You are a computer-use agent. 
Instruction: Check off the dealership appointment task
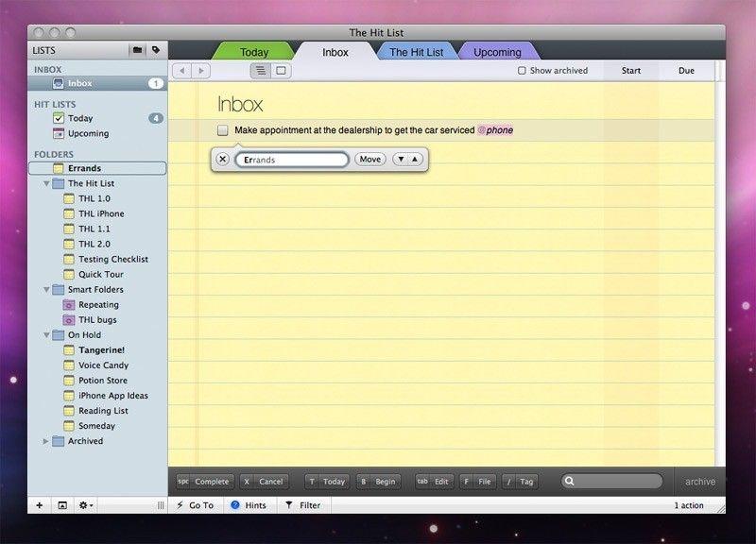coord(223,130)
